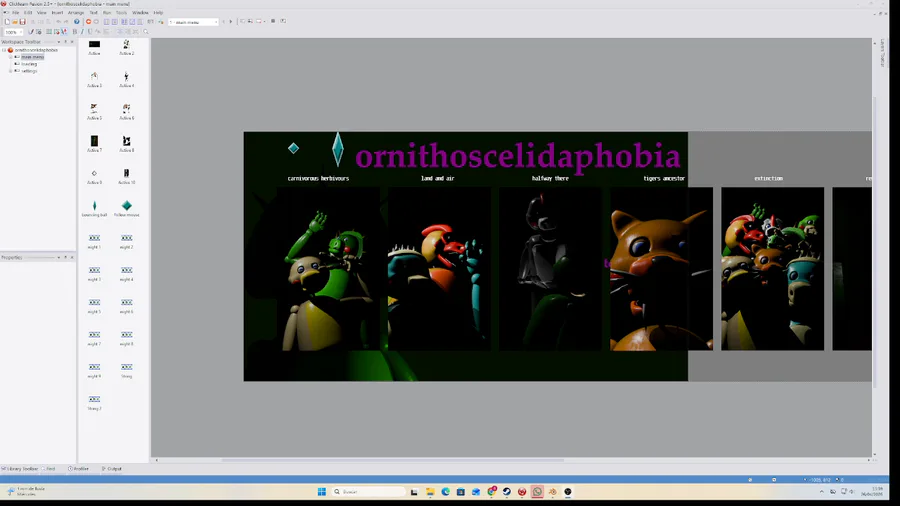
Task: Go to the next frame arrow
Action: pyautogui.click(x=231, y=22)
